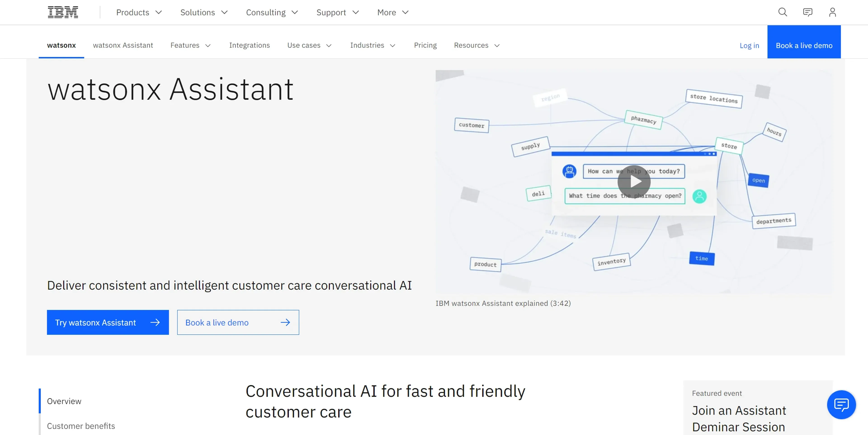Open the Join an Assistant Deminar Session link

(x=739, y=418)
